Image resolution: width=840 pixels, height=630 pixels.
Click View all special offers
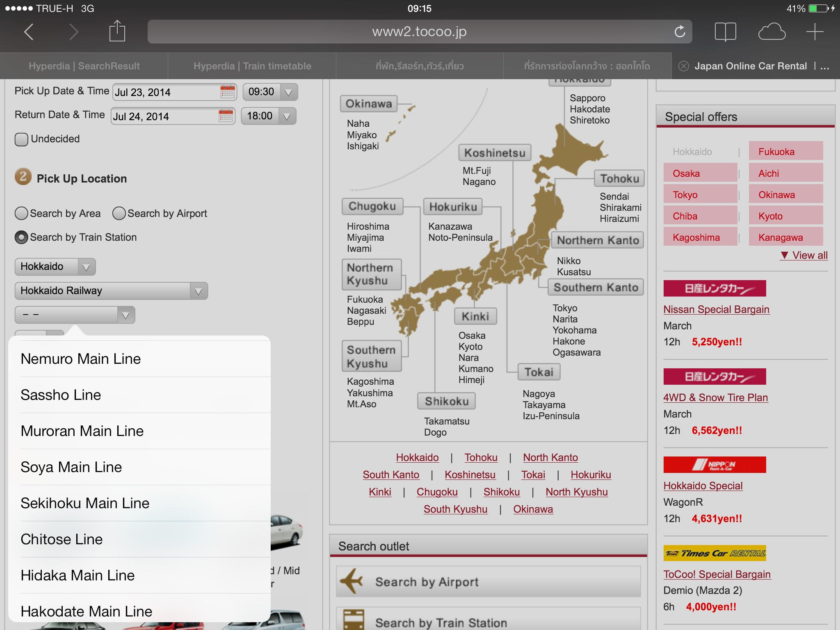[804, 256]
